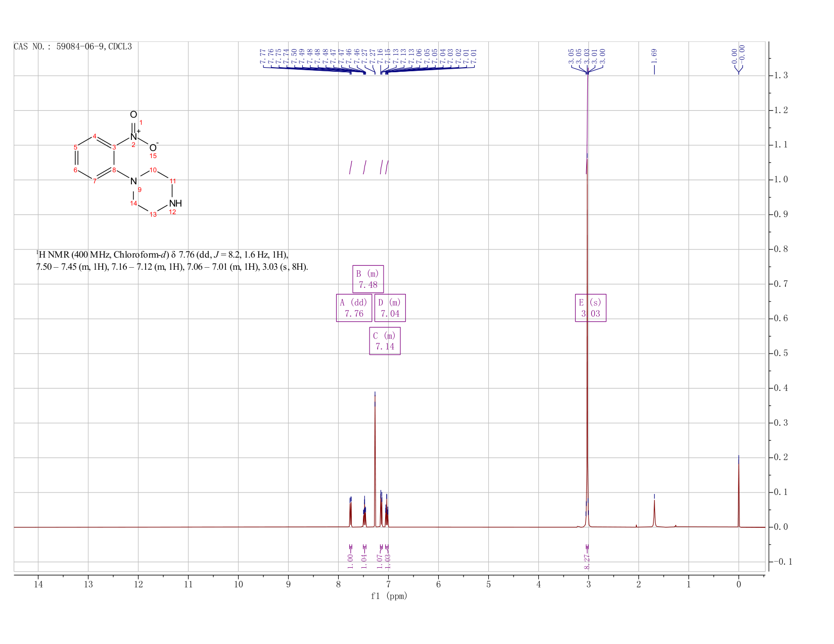Screen dimensions: 834x644
Task: Click the '0.5' intensity axis label
Action: click(x=781, y=353)
